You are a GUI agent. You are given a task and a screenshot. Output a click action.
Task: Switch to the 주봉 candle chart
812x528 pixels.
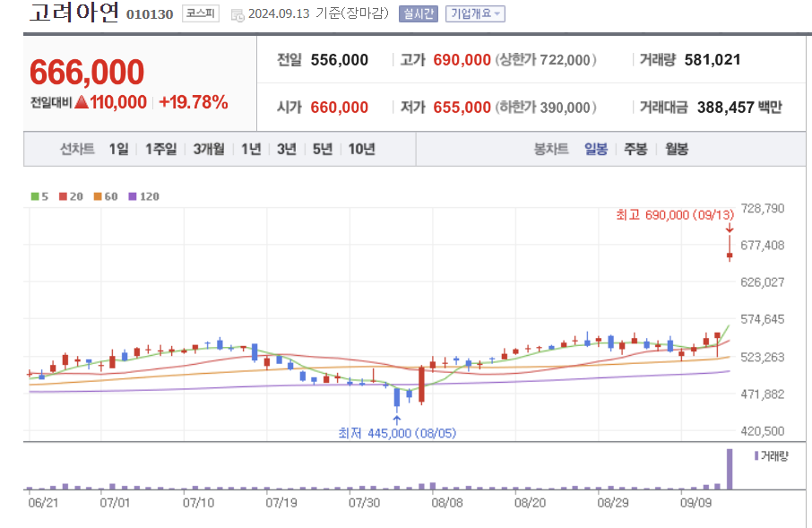click(636, 149)
